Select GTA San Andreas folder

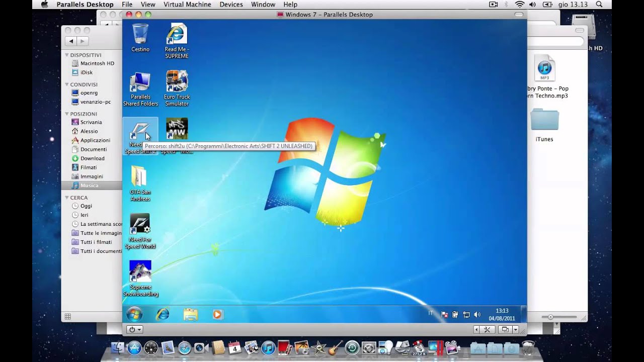140,184
